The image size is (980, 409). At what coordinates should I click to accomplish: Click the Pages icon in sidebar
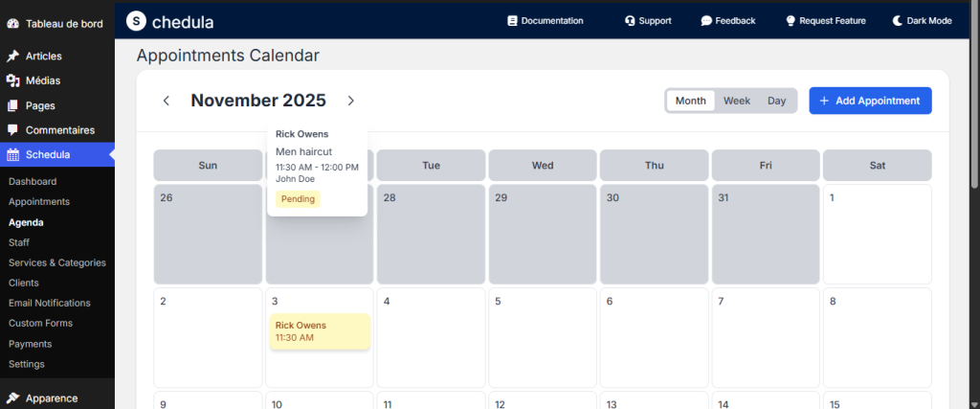[x=13, y=105]
